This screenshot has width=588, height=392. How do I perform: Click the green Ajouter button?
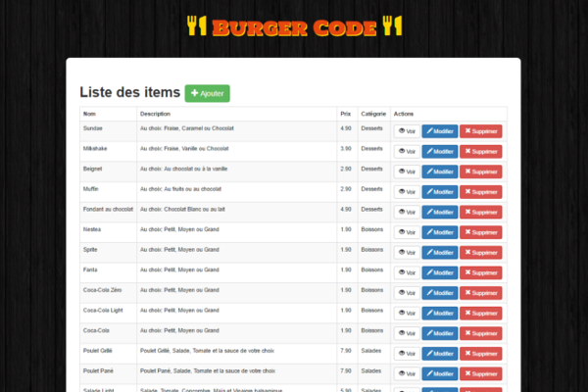pyautogui.click(x=207, y=93)
